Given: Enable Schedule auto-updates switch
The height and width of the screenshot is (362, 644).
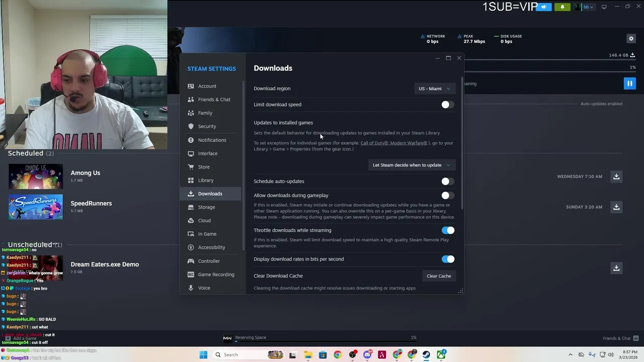Looking at the screenshot, I should (447, 181).
